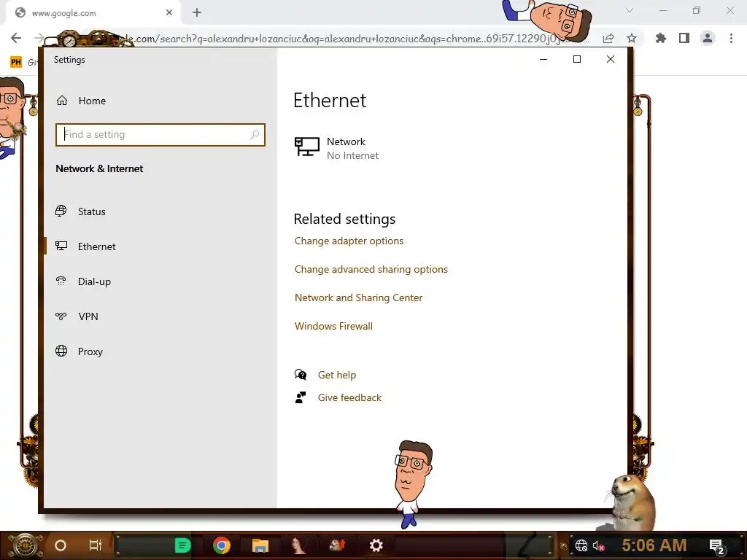
Task: Open the notification center icon
Action: [717, 546]
